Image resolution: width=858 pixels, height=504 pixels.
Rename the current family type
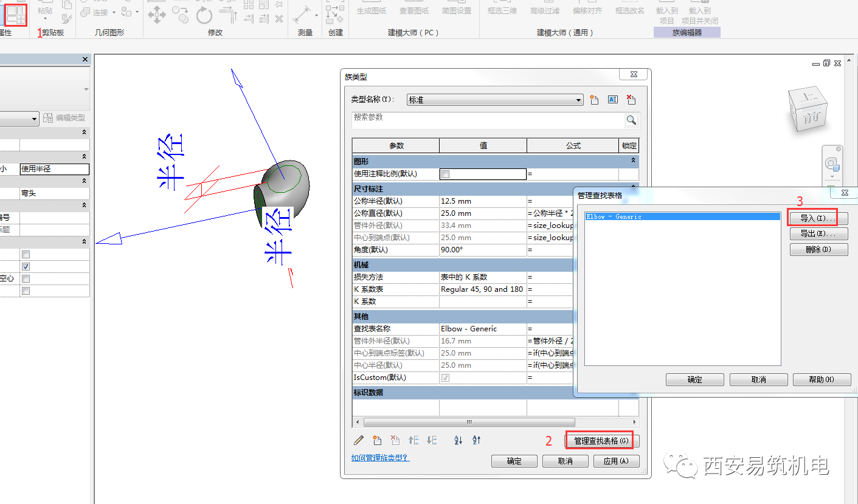tap(613, 100)
